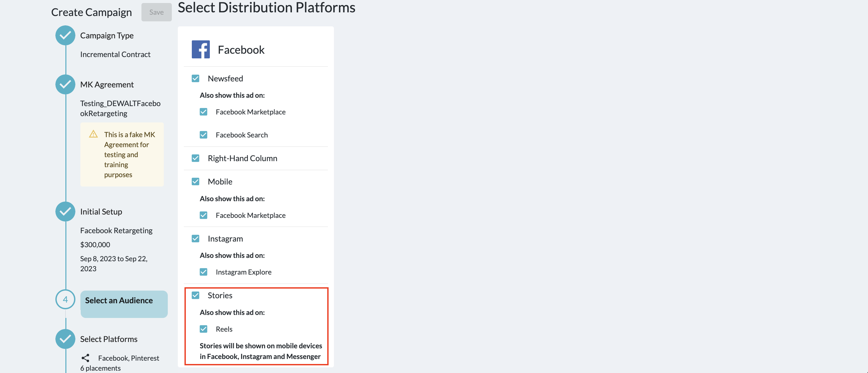Viewport: 868px width, 373px height.
Task: Click the Select Distribution Platforms heading
Action: click(267, 7)
